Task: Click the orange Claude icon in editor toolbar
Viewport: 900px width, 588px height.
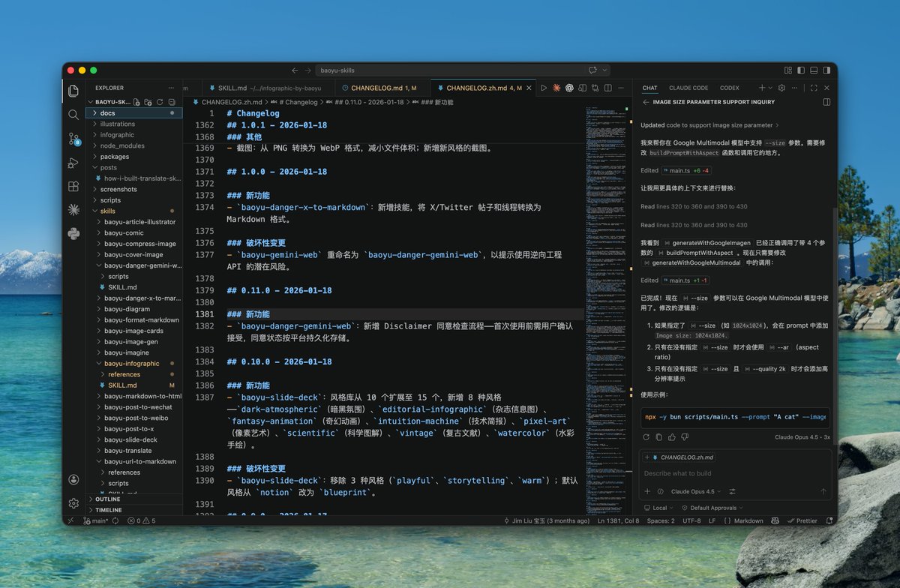Action: [556, 88]
